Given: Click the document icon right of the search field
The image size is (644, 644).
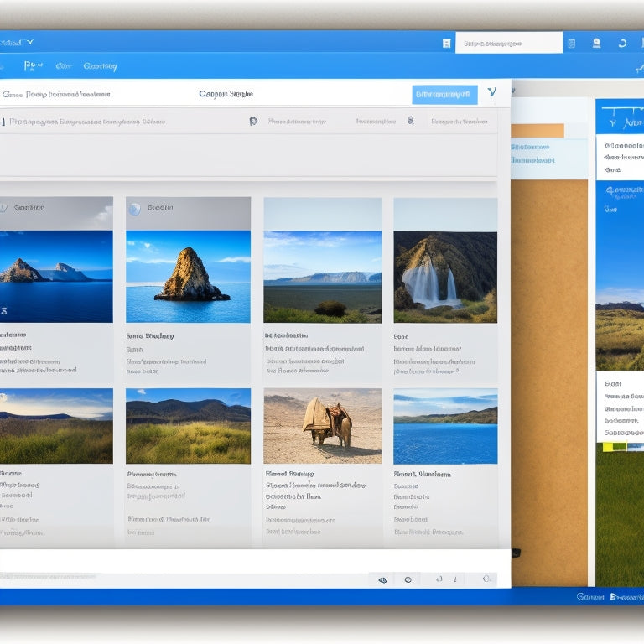Looking at the screenshot, I should click(571, 44).
